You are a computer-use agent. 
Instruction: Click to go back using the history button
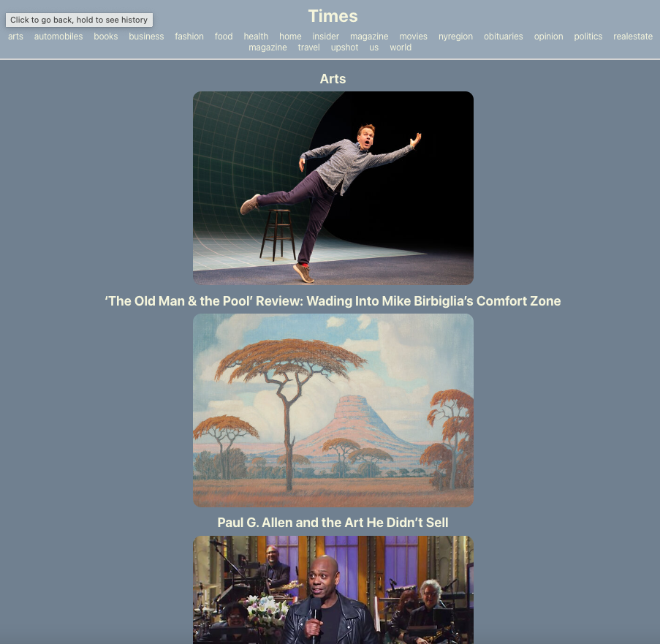tap(78, 20)
